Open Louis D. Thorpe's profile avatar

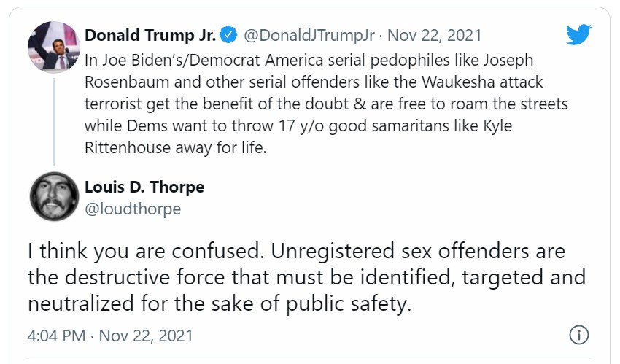point(53,197)
